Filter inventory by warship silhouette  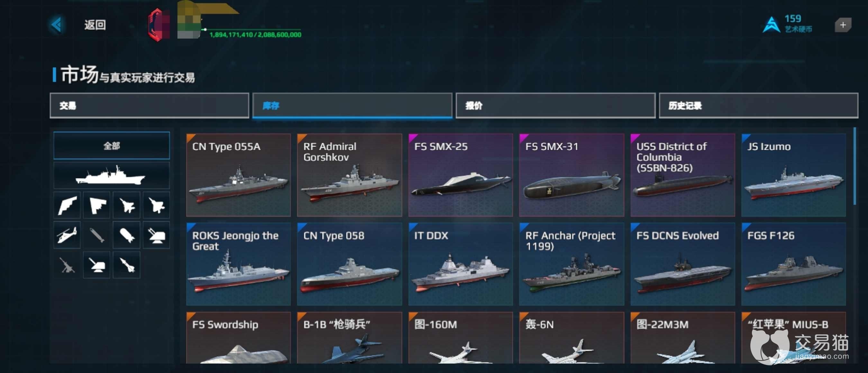click(x=112, y=176)
